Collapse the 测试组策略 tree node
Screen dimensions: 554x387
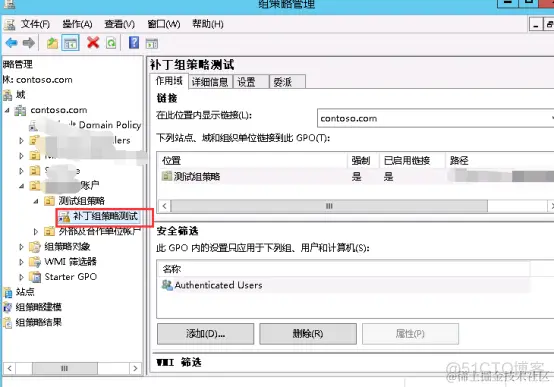pyautogui.click(x=36, y=201)
